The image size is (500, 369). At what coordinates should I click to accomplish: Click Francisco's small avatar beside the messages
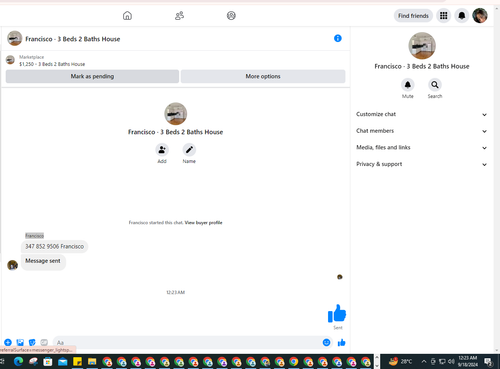coord(13,265)
